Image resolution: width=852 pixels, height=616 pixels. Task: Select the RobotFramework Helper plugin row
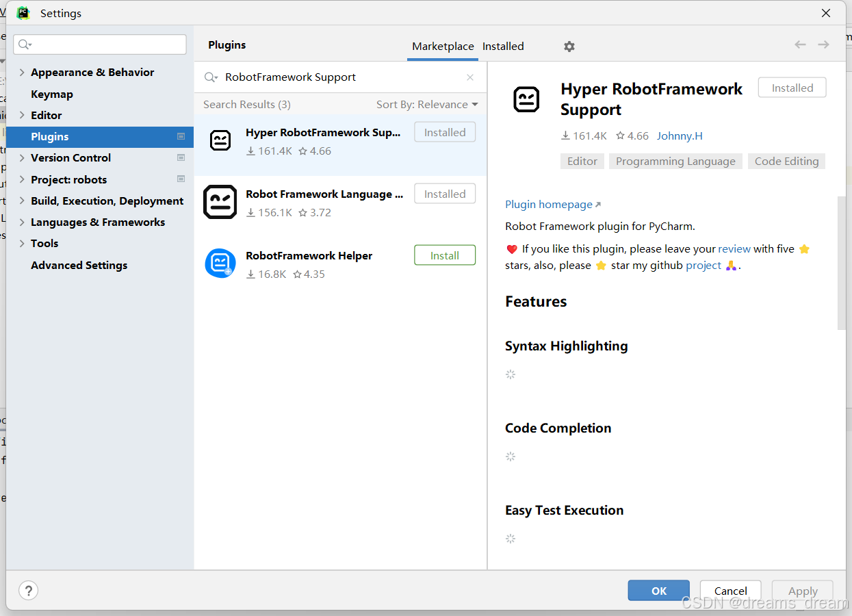(341, 264)
